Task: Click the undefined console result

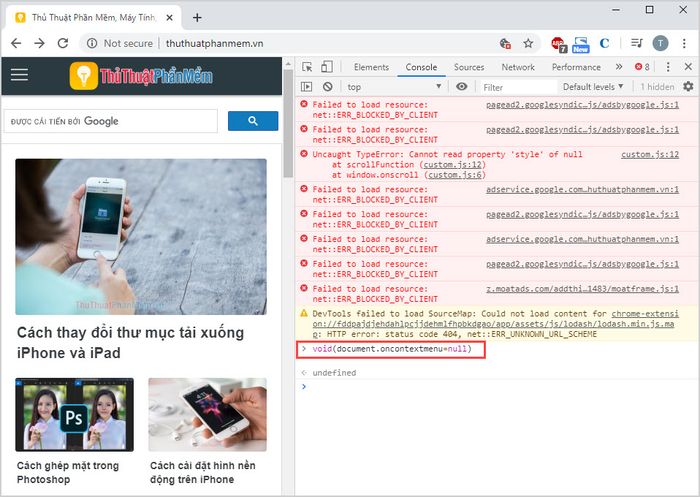Action: click(334, 373)
